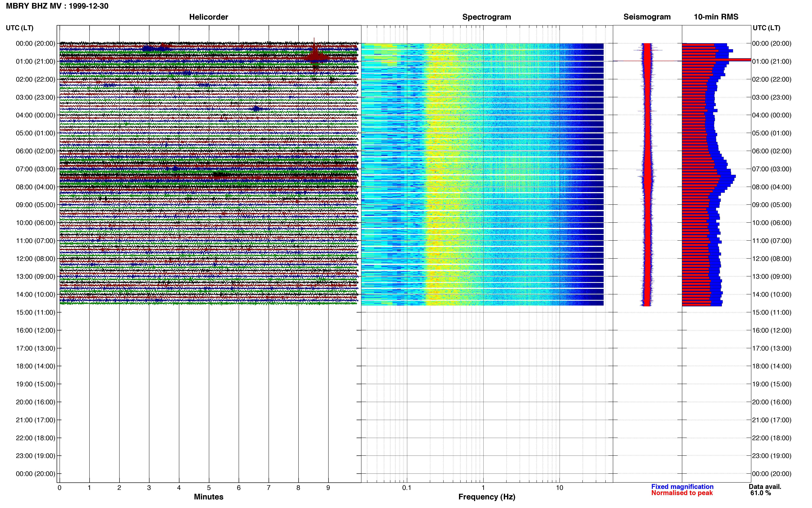Click left time label 04:00 (00:00)
Viewport: 812px width, 508px height.
[36, 115]
